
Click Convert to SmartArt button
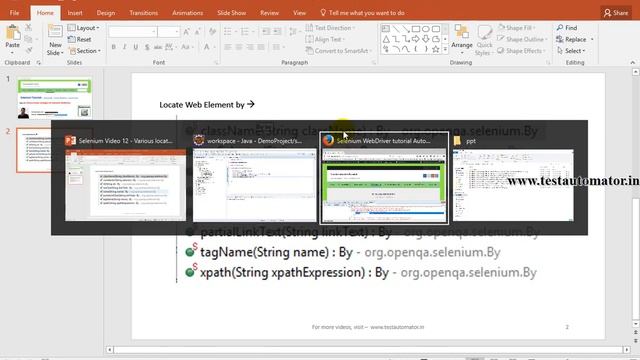click(x=338, y=51)
